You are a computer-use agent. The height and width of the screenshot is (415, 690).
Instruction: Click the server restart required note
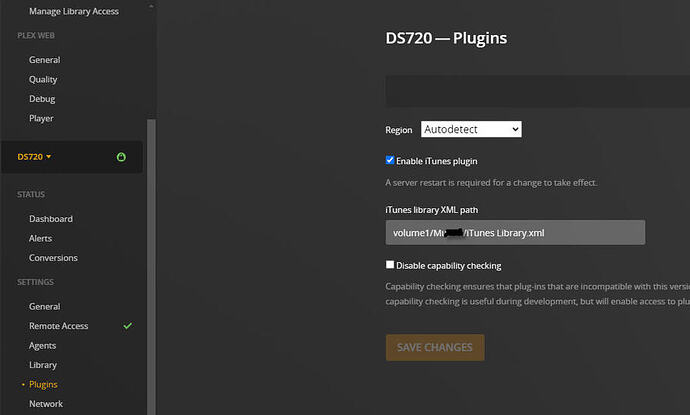(491, 183)
